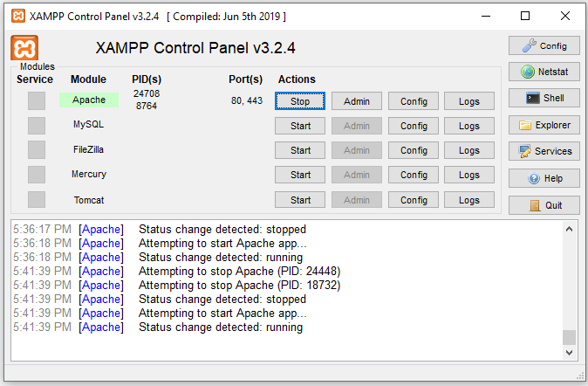Open the FileZilla Logs menu
The height and width of the screenshot is (386, 588).
pos(469,150)
